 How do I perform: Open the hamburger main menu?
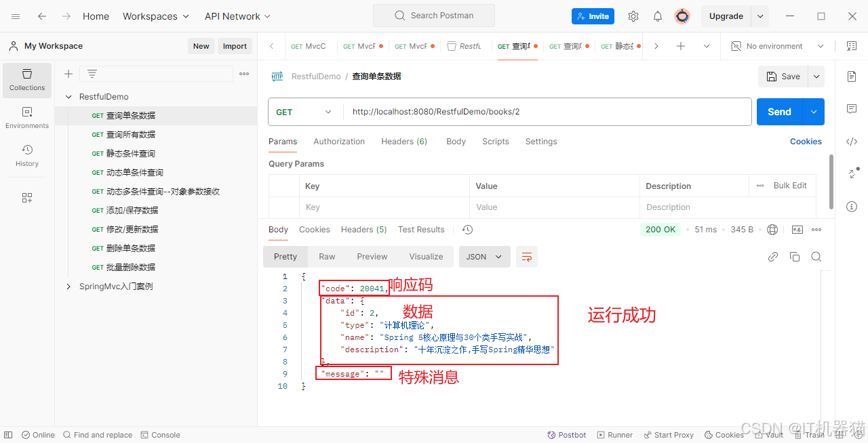click(16, 16)
